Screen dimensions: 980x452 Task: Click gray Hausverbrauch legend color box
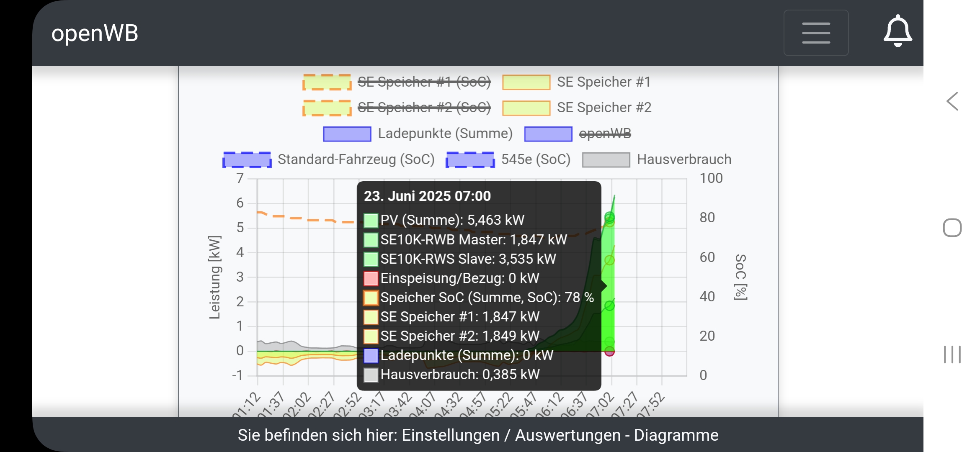click(x=606, y=160)
